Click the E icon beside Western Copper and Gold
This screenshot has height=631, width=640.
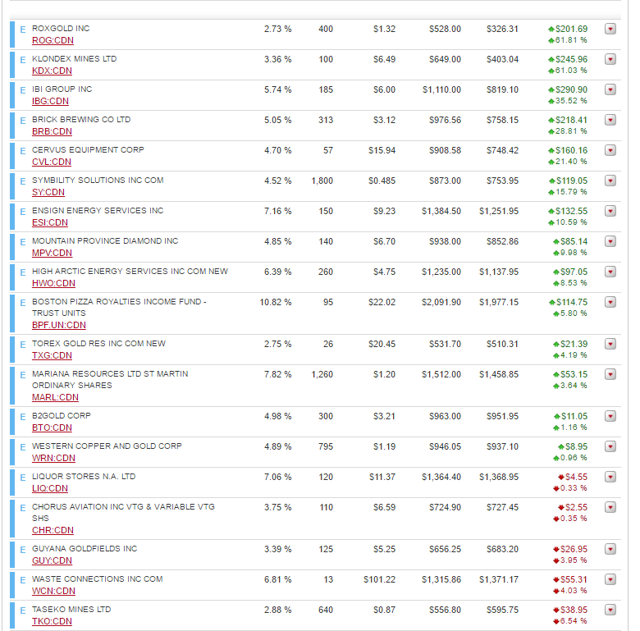[x=23, y=447]
